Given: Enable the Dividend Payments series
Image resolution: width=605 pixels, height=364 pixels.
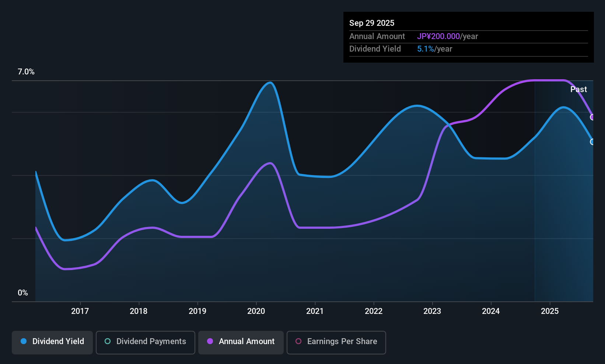Looking at the screenshot, I should [x=146, y=343].
